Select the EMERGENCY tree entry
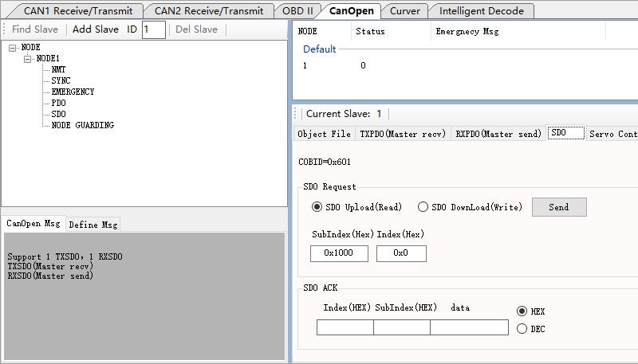638x364 pixels. (73, 92)
